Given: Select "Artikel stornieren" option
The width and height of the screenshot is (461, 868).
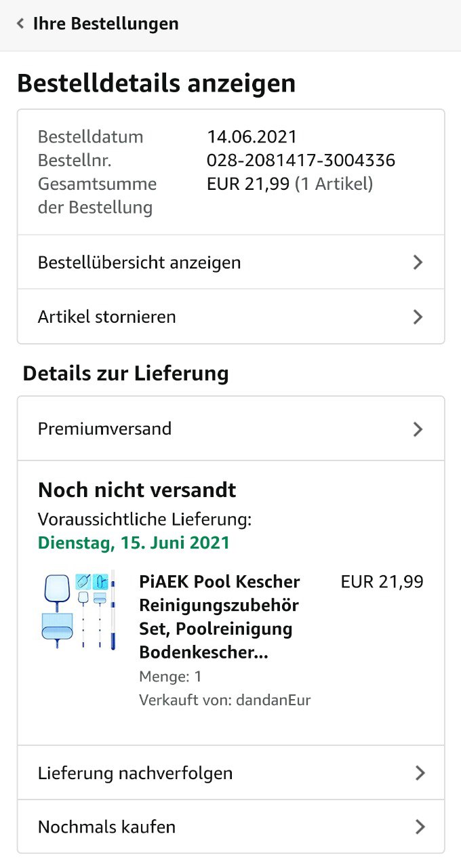Looking at the screenshot, I should [107, 317].
